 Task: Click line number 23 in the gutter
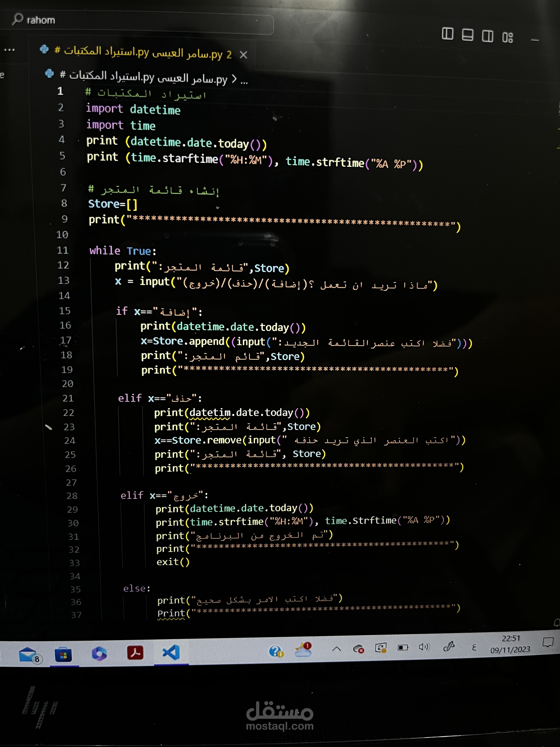(x=69, y=427)
